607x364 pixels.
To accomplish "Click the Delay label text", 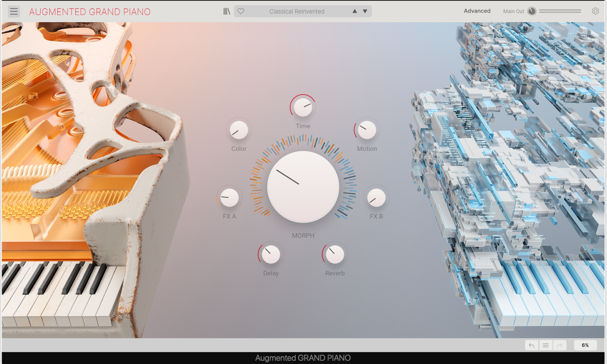I will [x=271, y=273].
